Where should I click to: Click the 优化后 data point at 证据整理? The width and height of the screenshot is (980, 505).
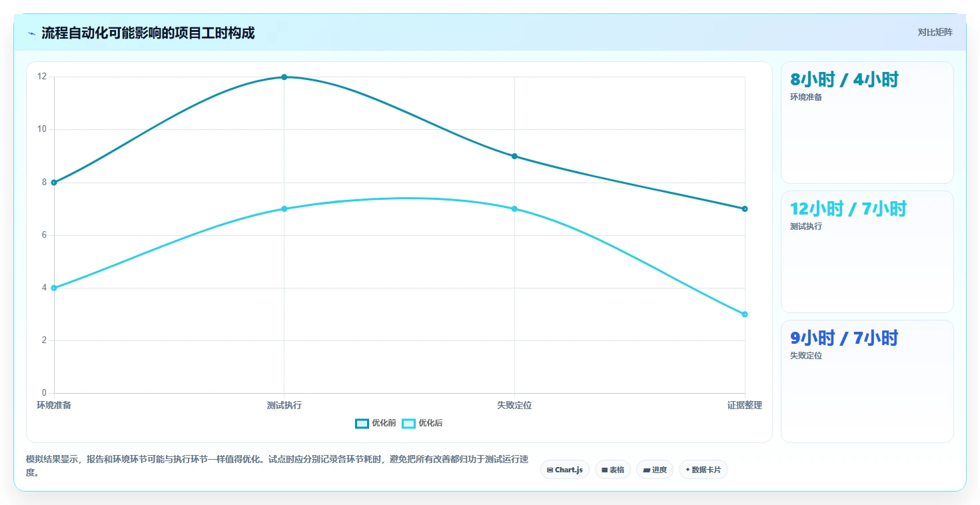(x=745, y=314)
